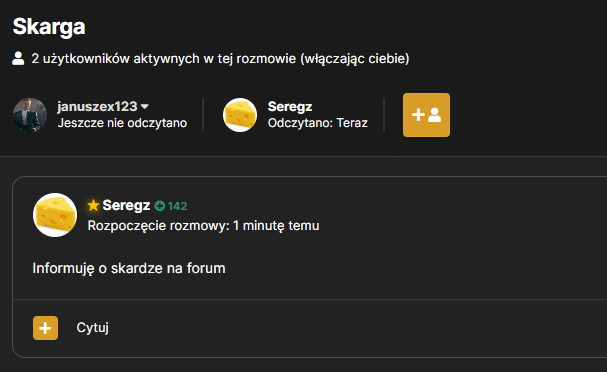Click januszex123 profile avatar
This screenshot has width=607, height=372.
click(30, 115)
